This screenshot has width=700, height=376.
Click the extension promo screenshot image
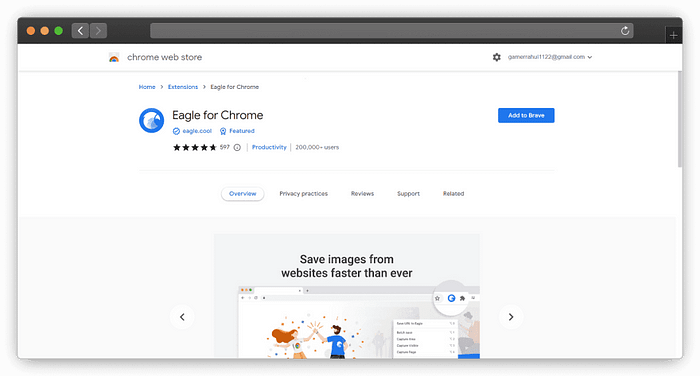coord(346,296)
